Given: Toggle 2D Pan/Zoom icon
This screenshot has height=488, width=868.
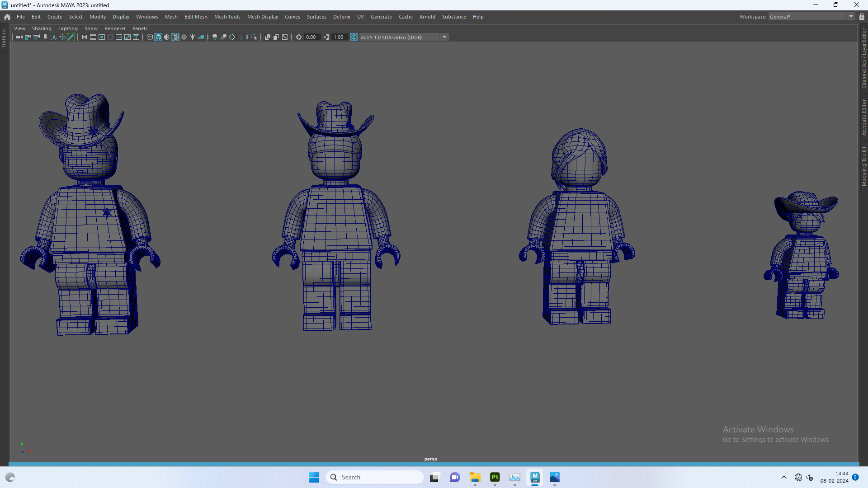Looking at the screenshot, I should (x=62, y=37).
